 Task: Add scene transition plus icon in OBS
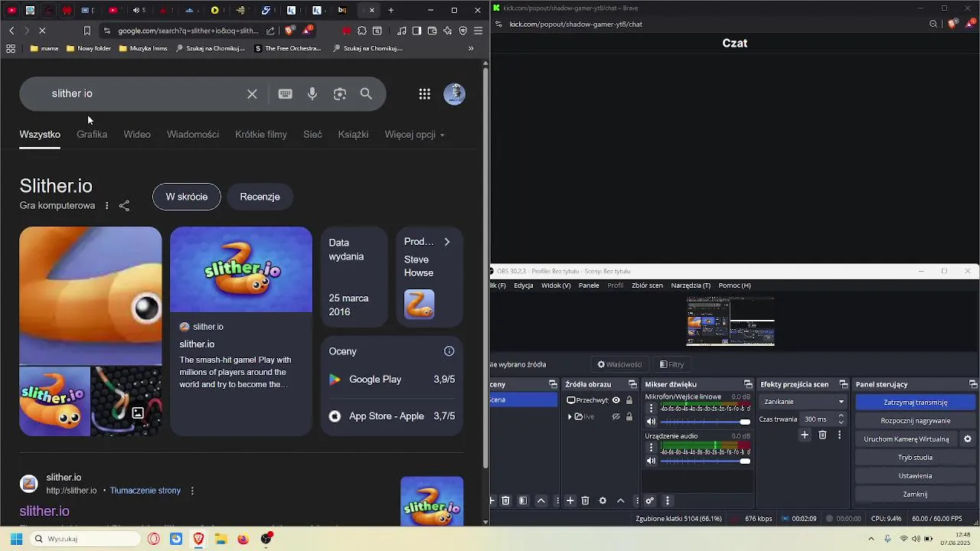tap(805, 435)
